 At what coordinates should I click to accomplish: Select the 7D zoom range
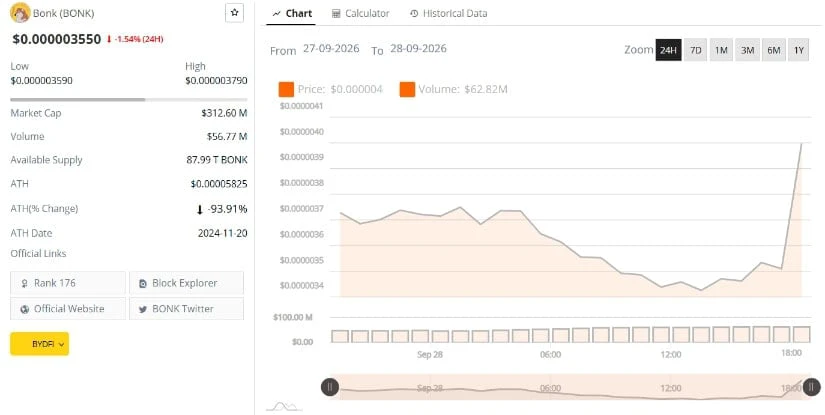click(696, 50)
